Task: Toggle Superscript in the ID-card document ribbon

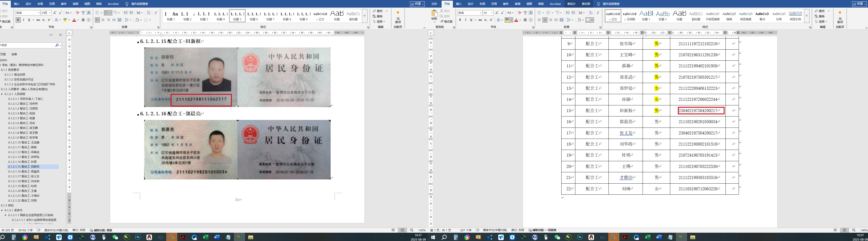Action: click(x=49, y=20)
